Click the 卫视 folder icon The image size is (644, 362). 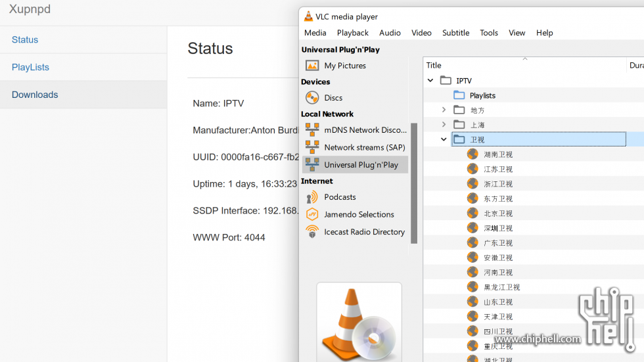(459, 139)
